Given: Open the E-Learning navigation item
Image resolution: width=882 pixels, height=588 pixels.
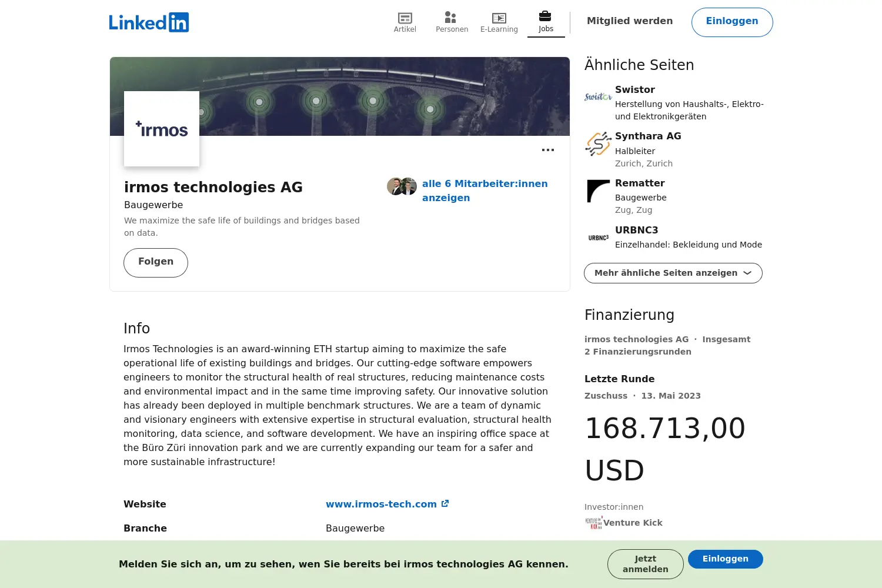Looking at the screenshot, I should (x=499, y=22).
